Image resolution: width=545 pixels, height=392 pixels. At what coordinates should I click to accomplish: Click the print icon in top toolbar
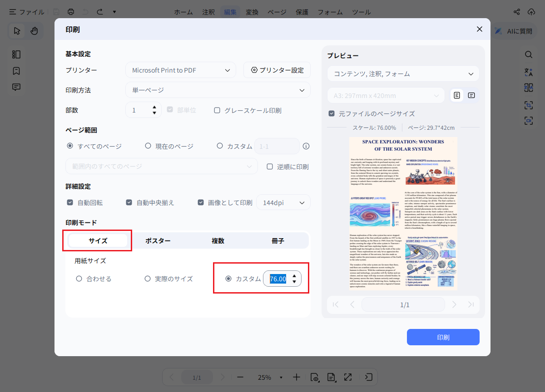tap(70, 12)
